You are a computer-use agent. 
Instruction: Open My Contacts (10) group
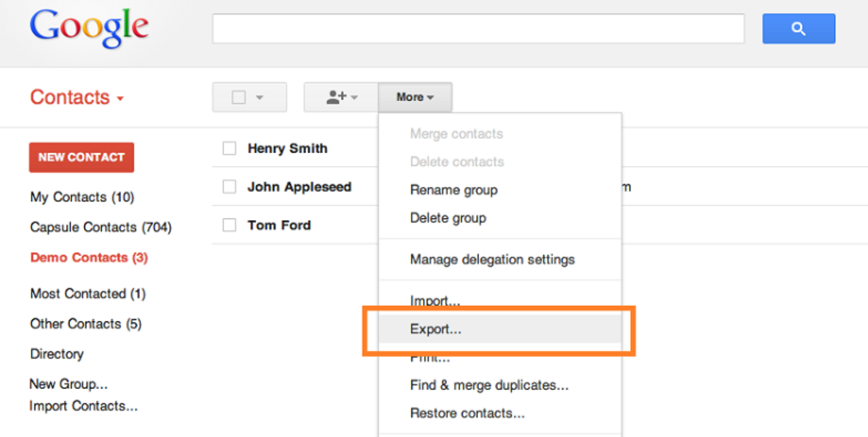pos(82,197)
